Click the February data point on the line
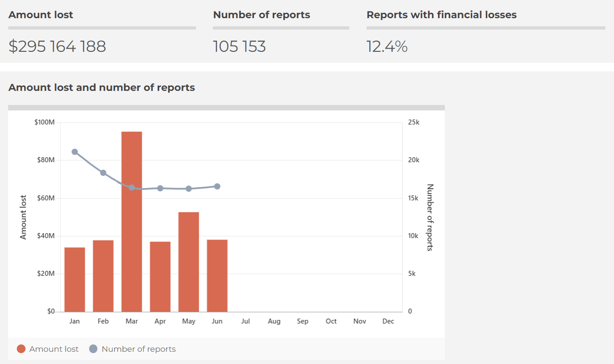The image size is (614, 364). pyautogui.click(x=103, y=172)
